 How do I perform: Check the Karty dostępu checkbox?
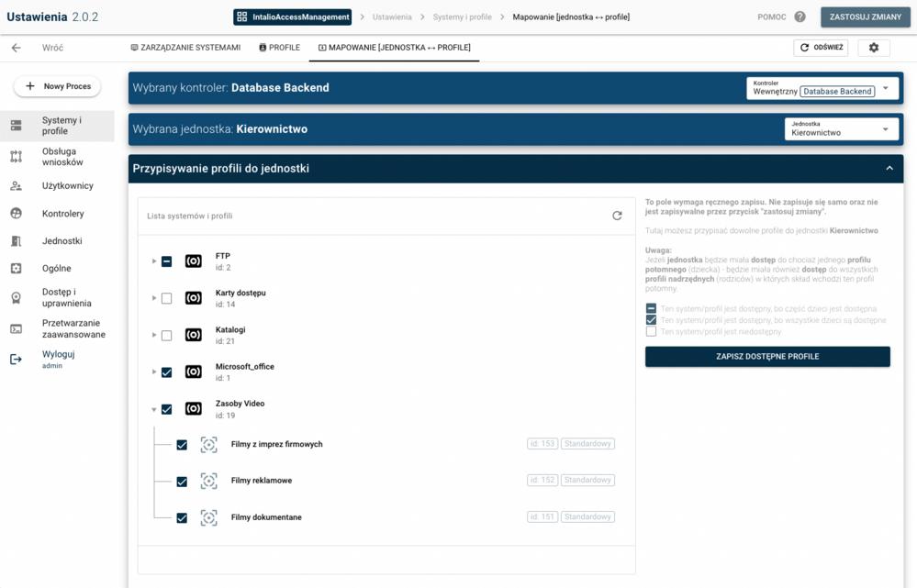tap(166, 298)
